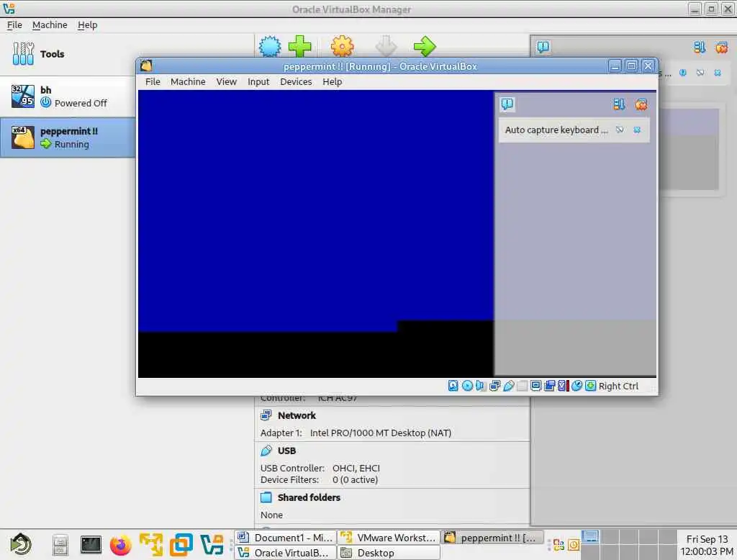This screenshot has height=560, width=737.
Task: Click the greyed-out Discard down-arrow icon
Action: click(386, 47)
